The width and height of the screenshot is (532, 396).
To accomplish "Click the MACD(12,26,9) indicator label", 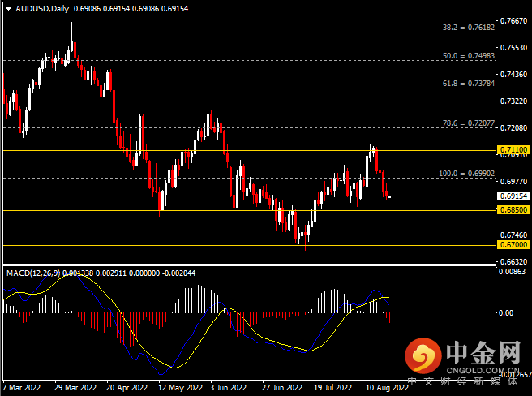I will 33,273.
